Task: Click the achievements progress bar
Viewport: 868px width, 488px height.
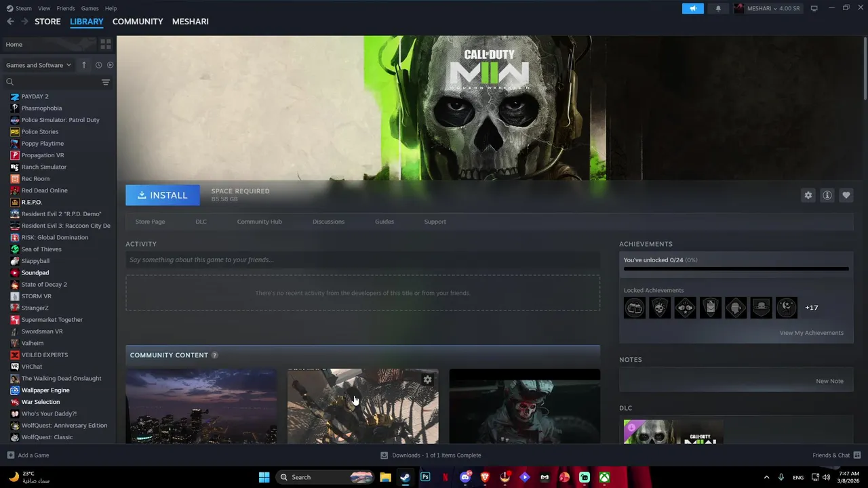Action: (736, 269)
